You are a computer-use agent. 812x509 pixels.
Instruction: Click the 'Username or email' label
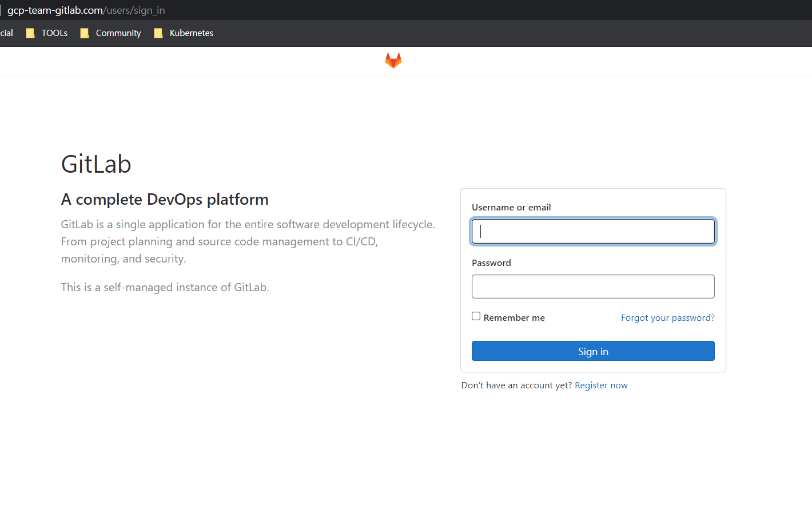tap(511, 208)
